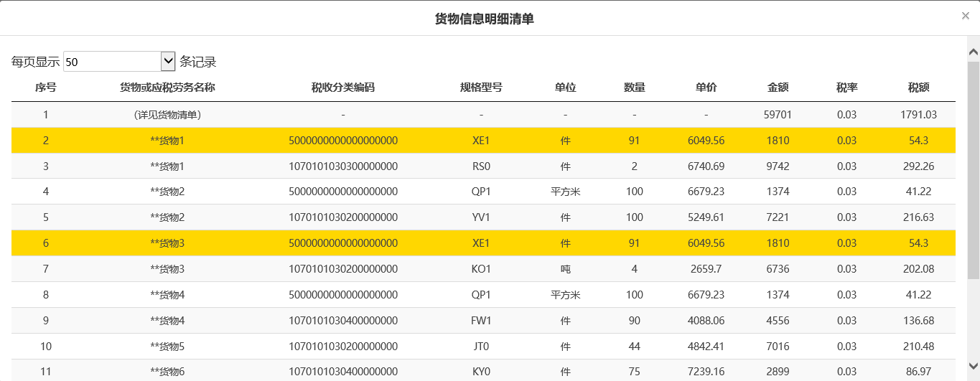Click unit price 4842.41
The image size is (980, 381).
(706, 347)
